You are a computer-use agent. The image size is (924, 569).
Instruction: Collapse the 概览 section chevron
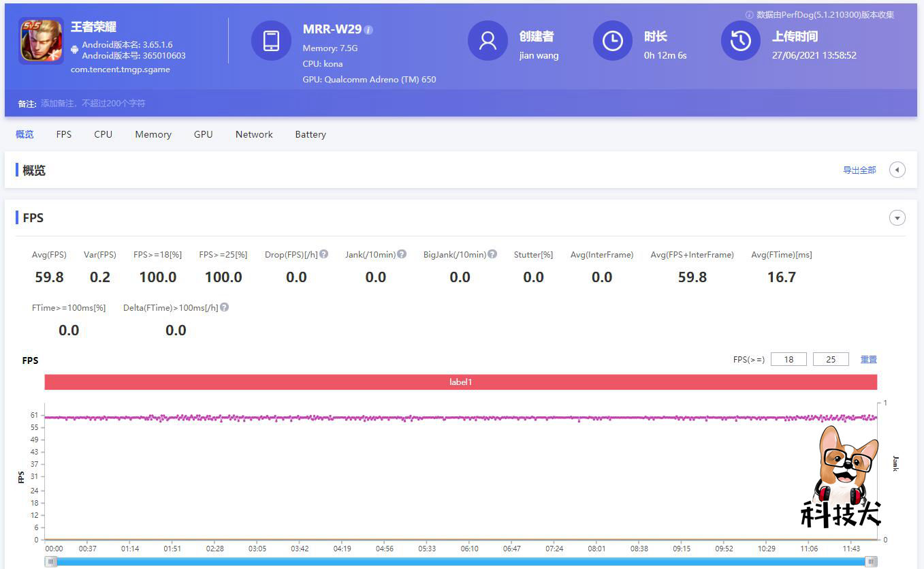coord(897,169)
